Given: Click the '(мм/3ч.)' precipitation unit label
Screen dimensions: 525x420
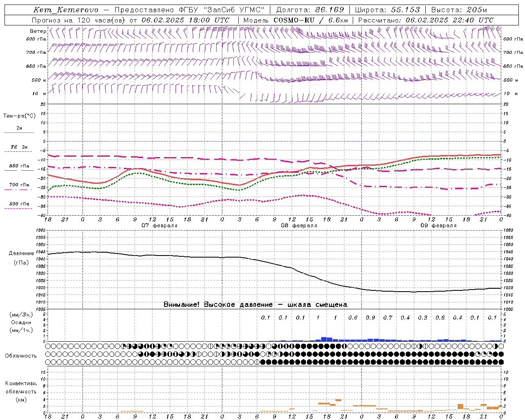Looking at the screenshot, I should (21, 315).
